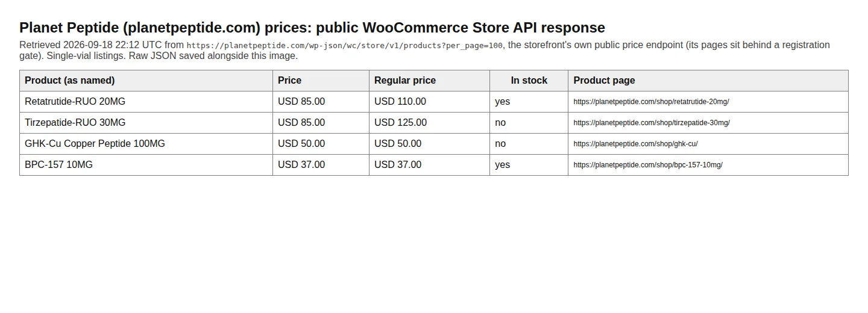The width and height of the screenshot is (868, 313).
Task: Click the Planet Peptide prices page heading
Action: coord(312,28)
